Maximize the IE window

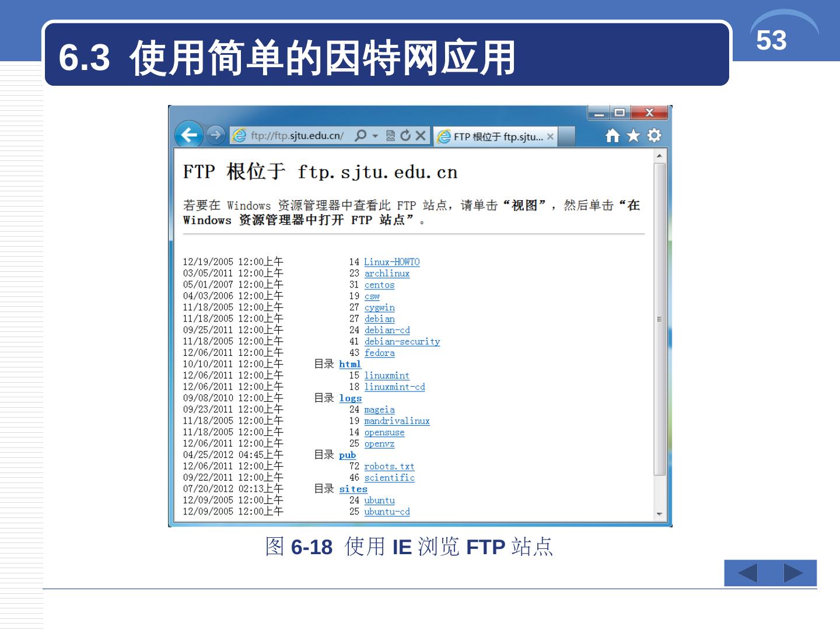[x=620, y=113]
